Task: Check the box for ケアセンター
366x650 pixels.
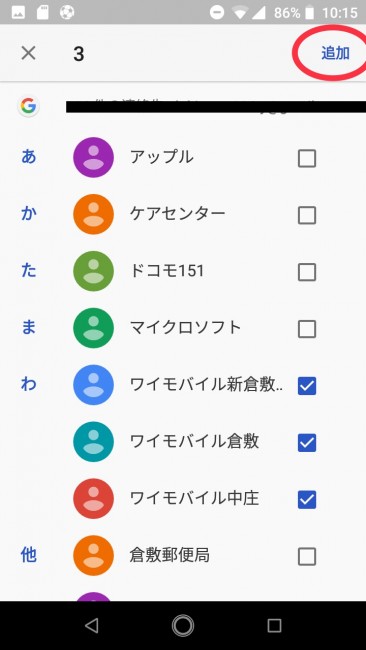Action: pos(307,216)
